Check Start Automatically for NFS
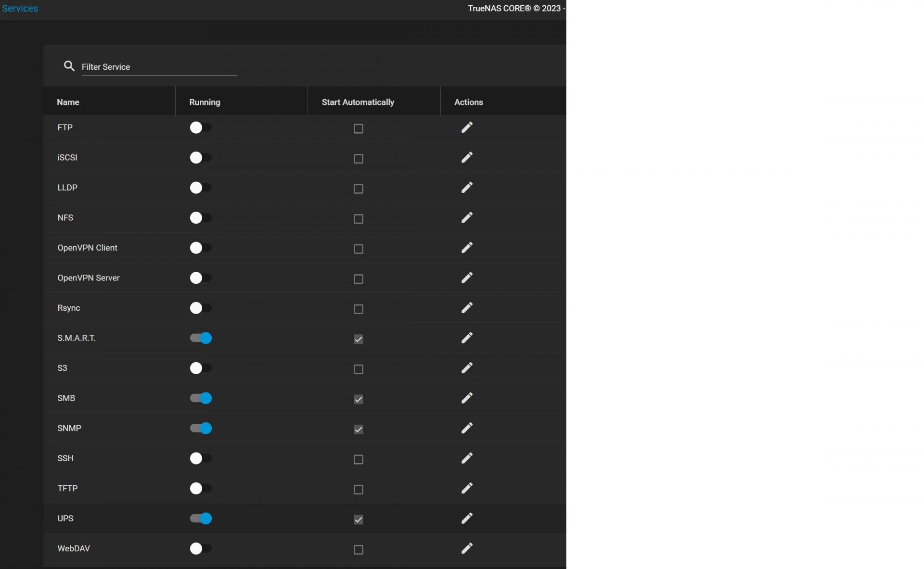 pyautogui.click(x=358, y=219)
